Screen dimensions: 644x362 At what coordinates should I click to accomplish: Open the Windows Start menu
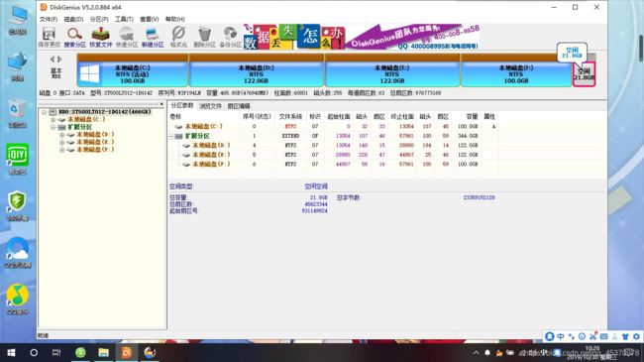(11, 352)
